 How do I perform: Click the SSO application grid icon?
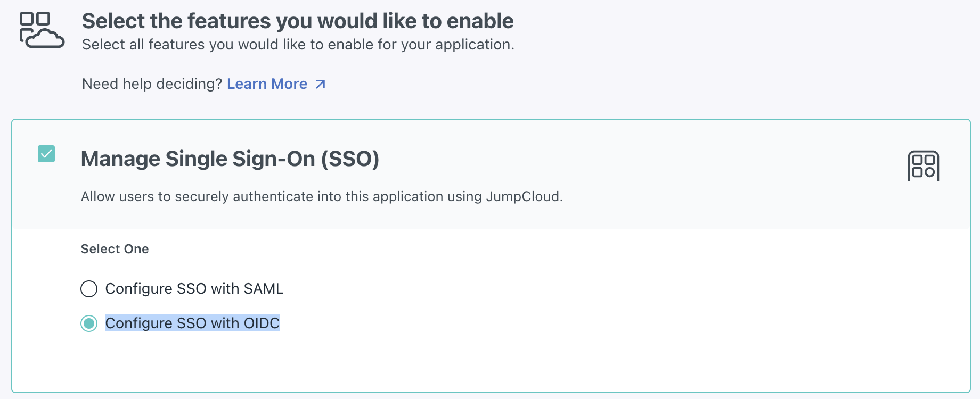pos(923,166)
